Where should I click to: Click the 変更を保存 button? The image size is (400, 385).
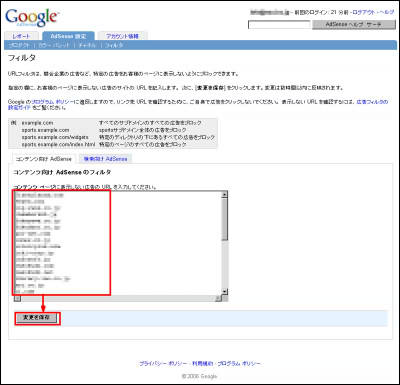(x=36, y=318)
